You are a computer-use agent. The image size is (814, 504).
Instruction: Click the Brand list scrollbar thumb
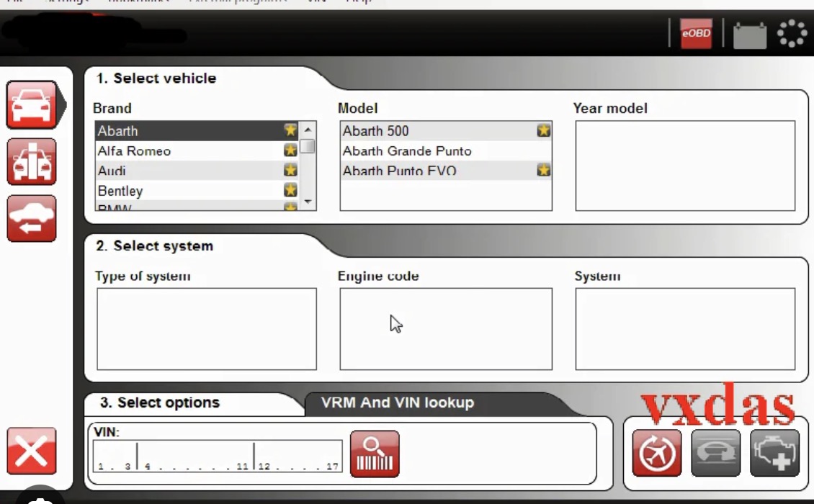(308, 146)
